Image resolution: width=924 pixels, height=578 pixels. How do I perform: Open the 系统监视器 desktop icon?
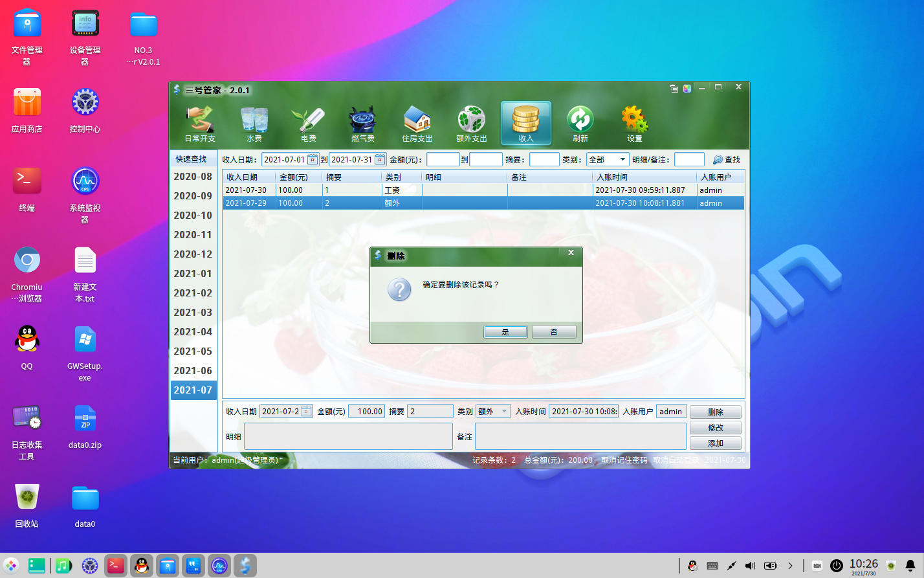[x=85, y=195]
